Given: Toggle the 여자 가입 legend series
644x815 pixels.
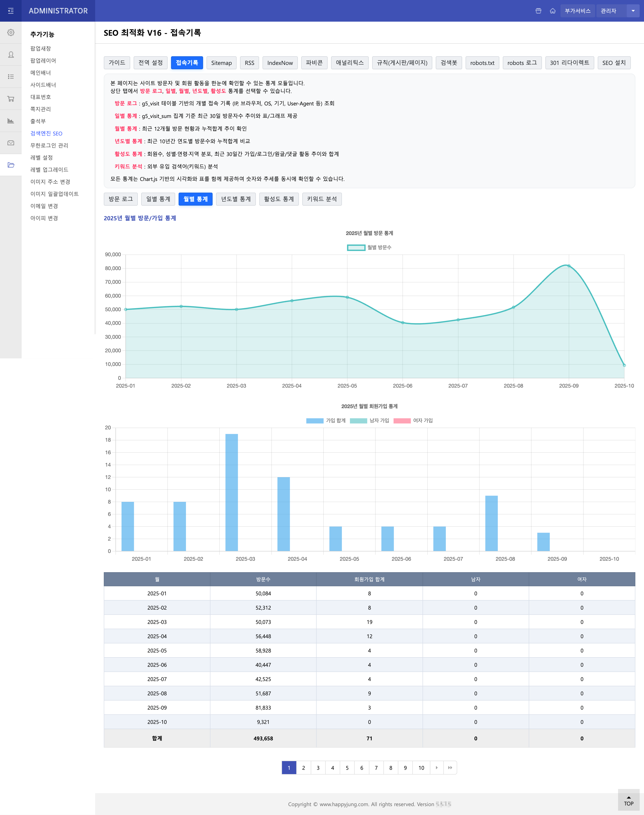Looking at the screenshot, I should tap(413, 421).
